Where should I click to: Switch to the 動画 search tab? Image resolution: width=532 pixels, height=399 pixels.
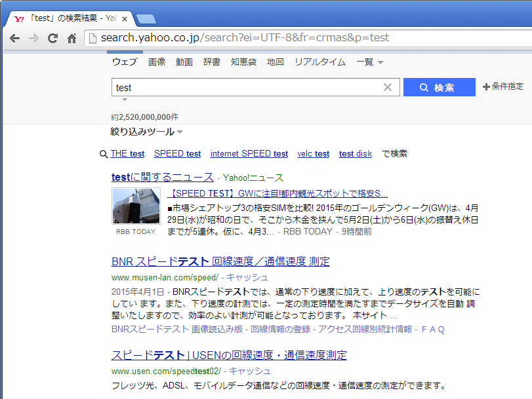click(184, 62)
